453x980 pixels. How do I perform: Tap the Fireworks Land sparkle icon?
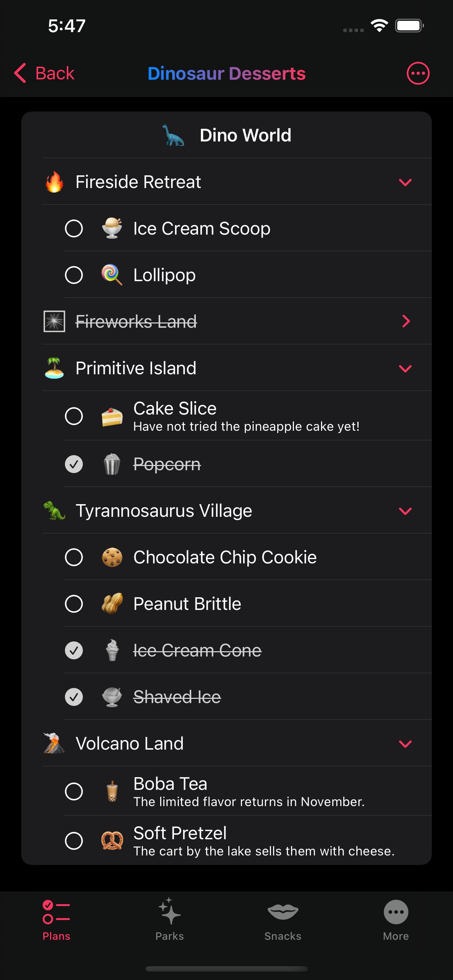pyautogui.click(x=54, y=321)
